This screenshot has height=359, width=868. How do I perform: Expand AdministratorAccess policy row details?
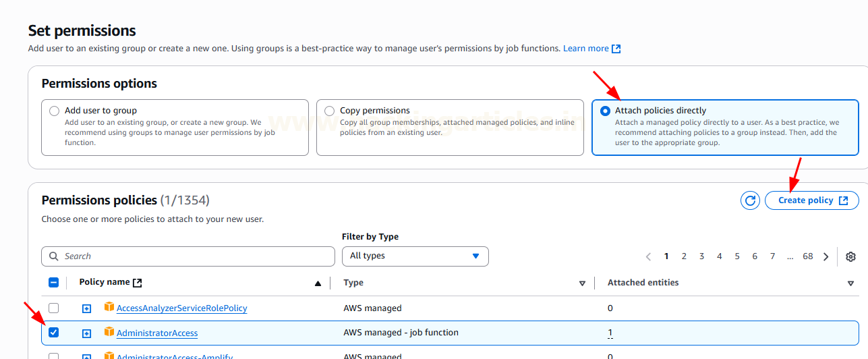86,333
